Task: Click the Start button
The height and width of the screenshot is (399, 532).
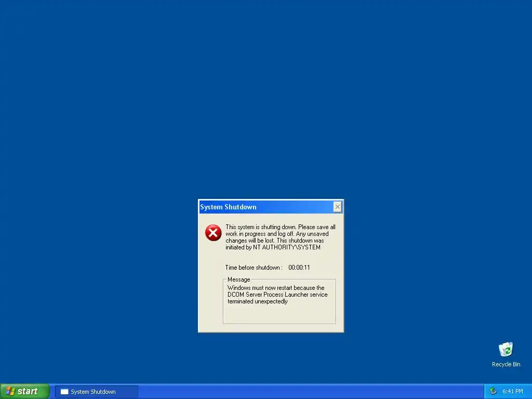Action: (x=24, y=391)
